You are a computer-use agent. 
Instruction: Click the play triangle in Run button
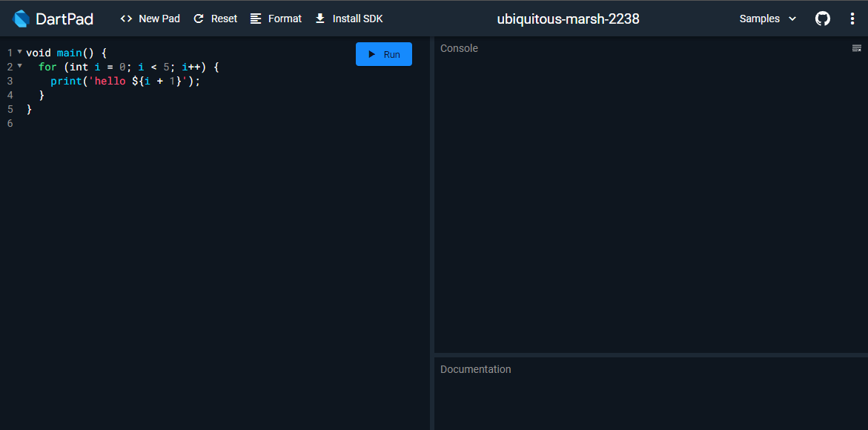point(372,54)
